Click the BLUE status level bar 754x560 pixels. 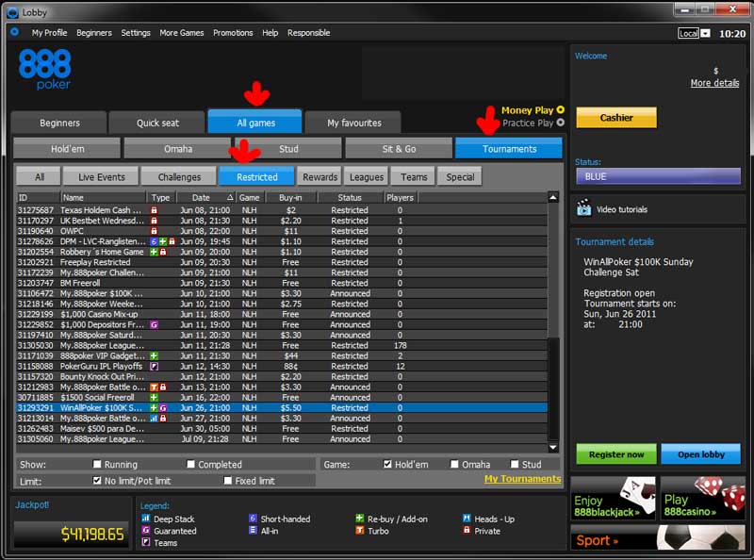point(658,176)
